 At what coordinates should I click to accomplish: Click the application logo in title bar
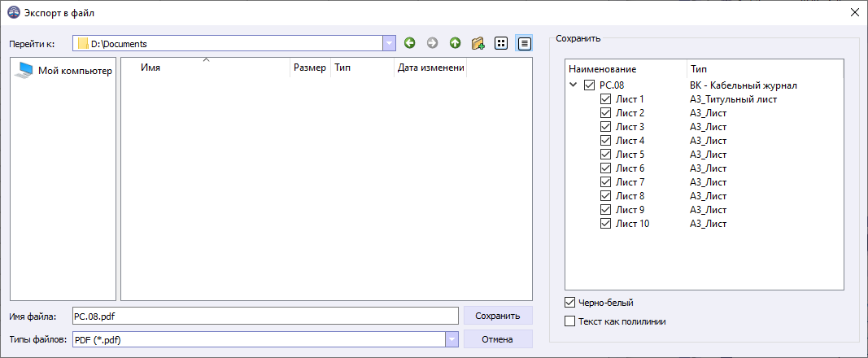pos(12,13)
